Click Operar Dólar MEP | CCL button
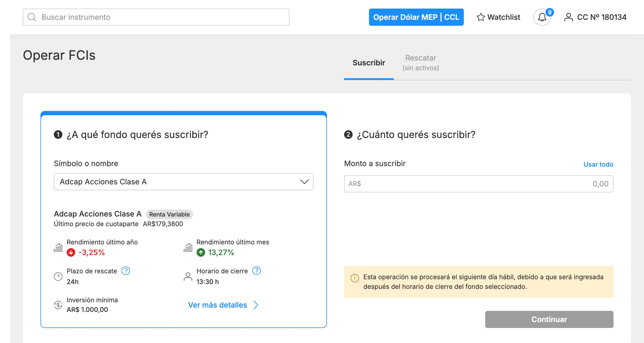 (x=416, y=17)
